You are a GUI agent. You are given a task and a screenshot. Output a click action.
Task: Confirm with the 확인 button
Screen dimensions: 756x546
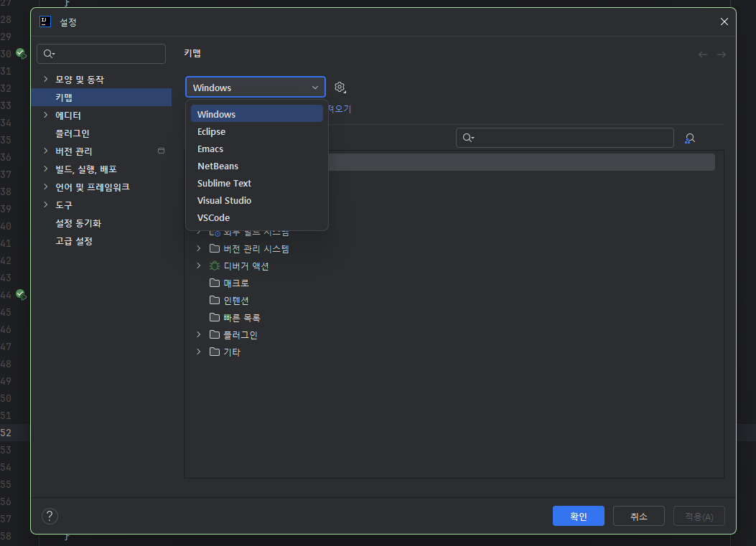(578, 516)
